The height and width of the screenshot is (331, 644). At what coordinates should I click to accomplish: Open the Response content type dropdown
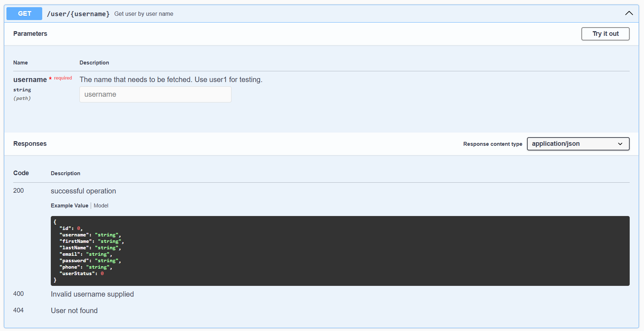[x=577, y=144]
